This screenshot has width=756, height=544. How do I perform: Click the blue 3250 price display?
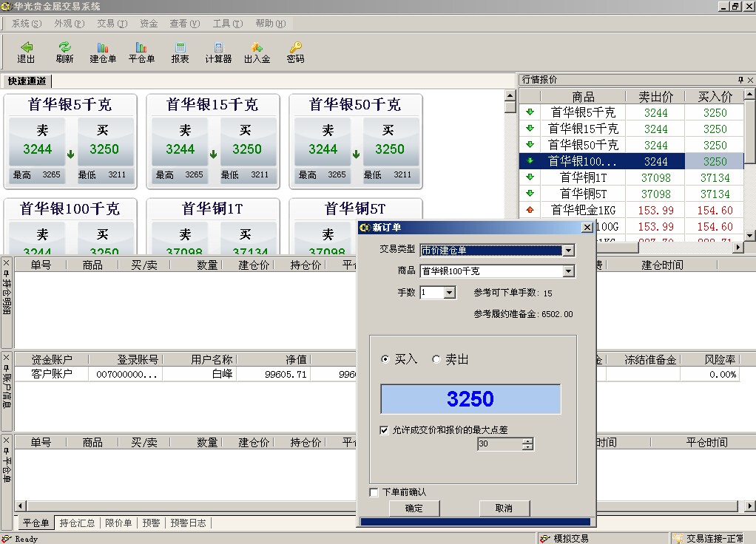pyautogui.click(x=470, y=399)
